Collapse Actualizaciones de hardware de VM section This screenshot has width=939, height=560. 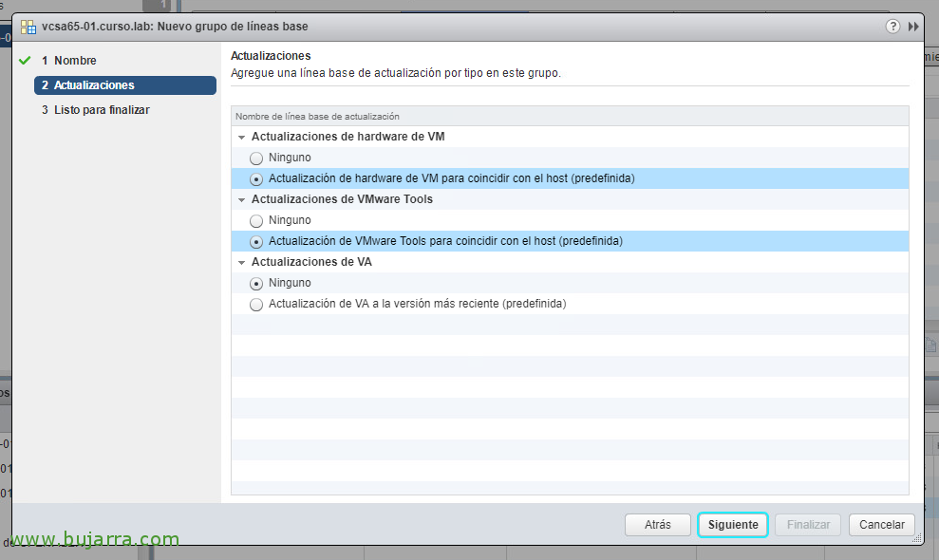[241, 138]
